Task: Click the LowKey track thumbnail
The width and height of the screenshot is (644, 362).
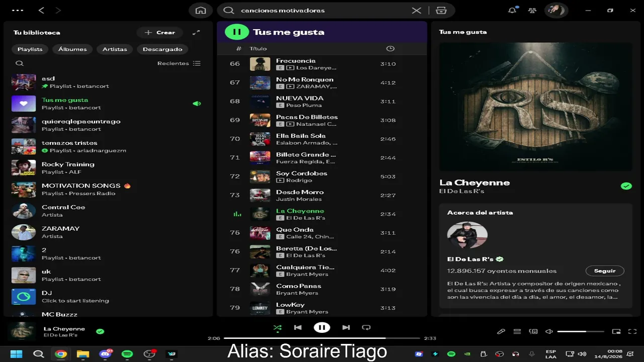Action: click(260, 308)
